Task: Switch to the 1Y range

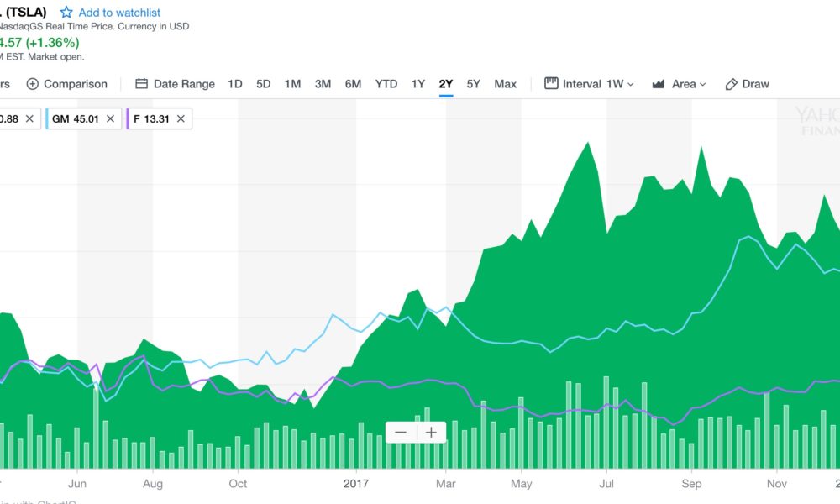Action: click(418, 84)
